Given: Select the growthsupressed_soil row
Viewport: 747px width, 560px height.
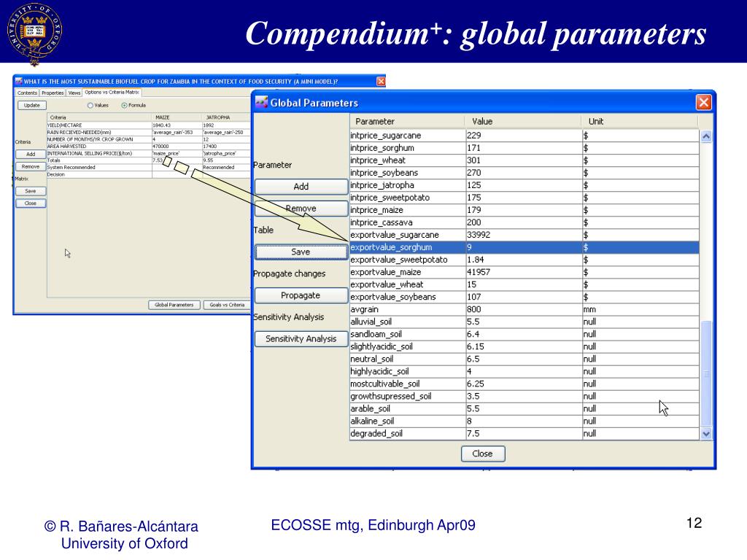Looking at the screenshot, I should 525,396.
